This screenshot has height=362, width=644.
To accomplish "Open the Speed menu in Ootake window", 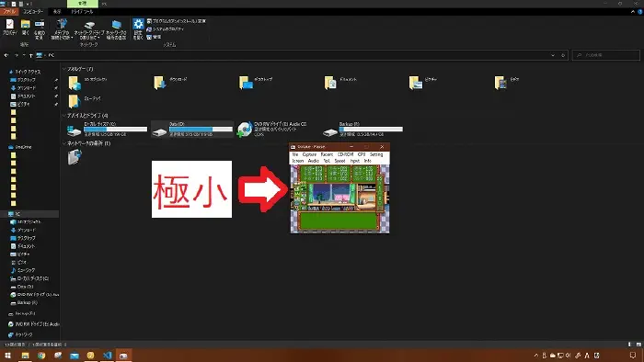I will (339, 161).
